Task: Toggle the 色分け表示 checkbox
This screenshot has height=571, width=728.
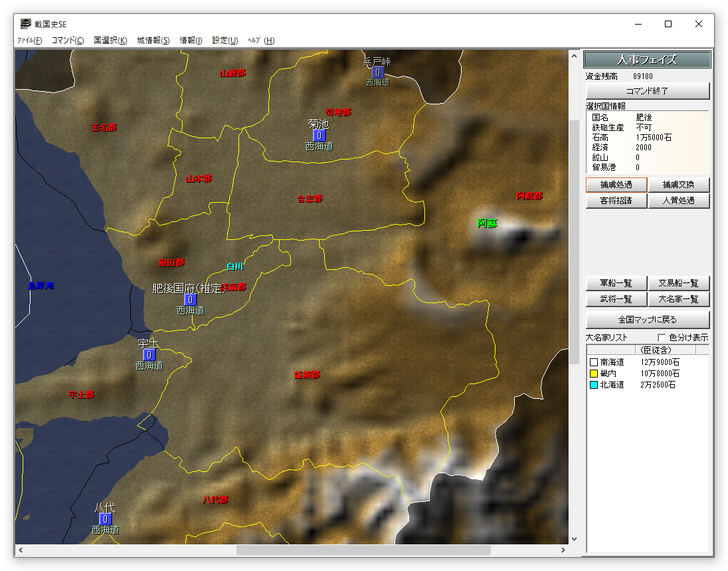Action: coord(662,338)
